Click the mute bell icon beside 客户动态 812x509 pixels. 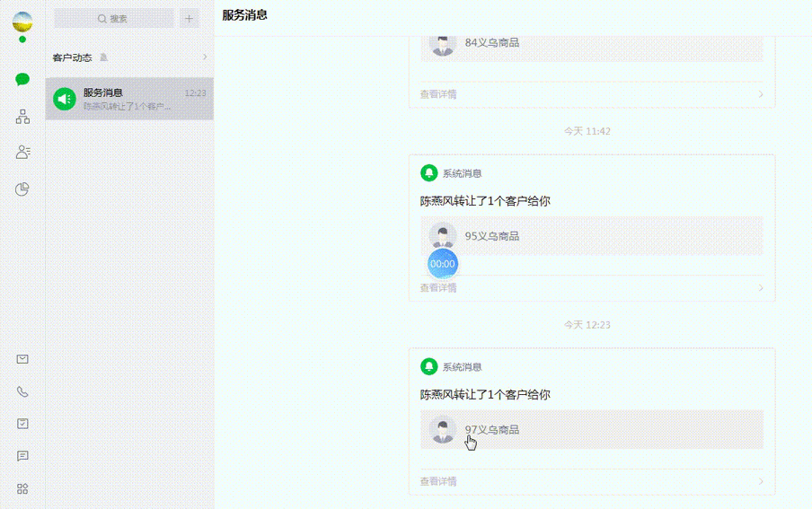pos(103,57)
